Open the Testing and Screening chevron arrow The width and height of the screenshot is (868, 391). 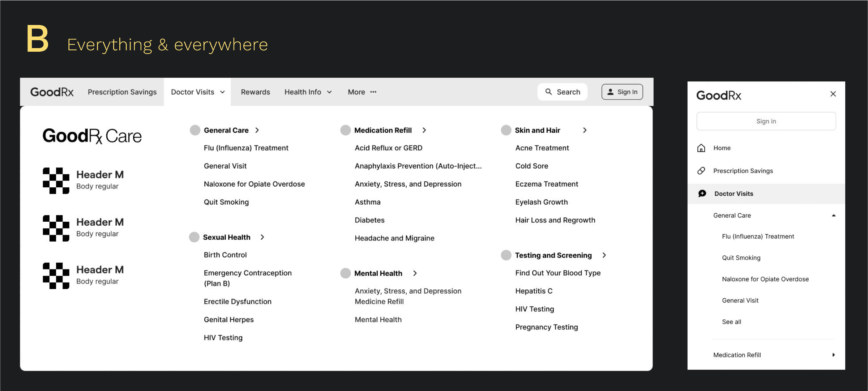(604, 255)
